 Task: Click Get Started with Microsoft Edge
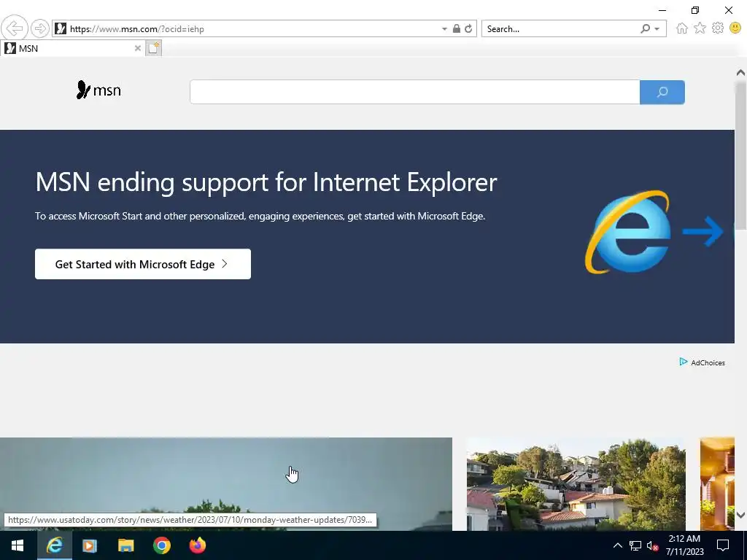click(x=143, y=264)
